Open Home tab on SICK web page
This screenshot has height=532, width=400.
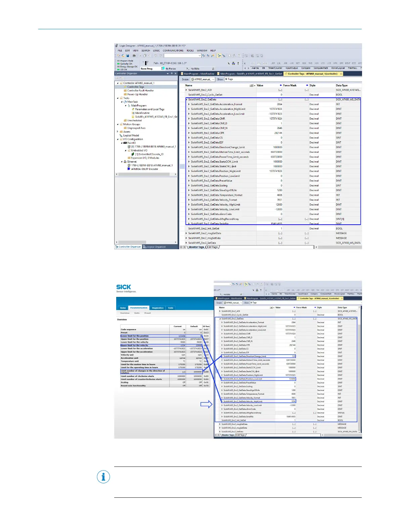pyautogui.click(x=123, y=308)
